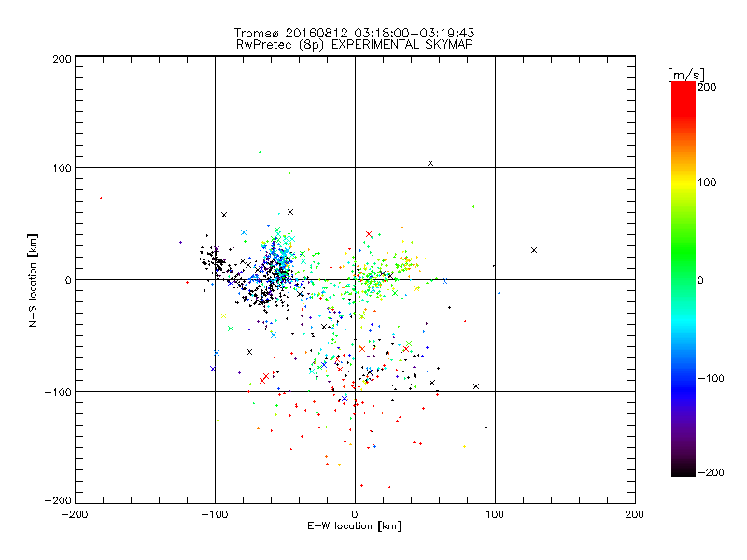The height and width of the screenshot is (560, 747).
Task: Click the x-axis tick label '200'
Action: point(635,514)
